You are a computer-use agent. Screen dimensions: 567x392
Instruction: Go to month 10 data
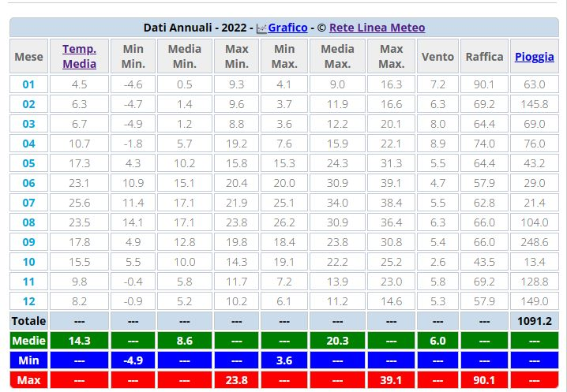click(28, 262)
